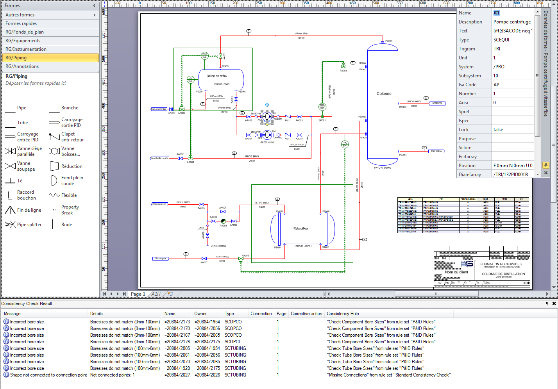This screenshot has width=558, height=389.
Task: Expand the Autres formes menu arrow
Action: (94, 15)
